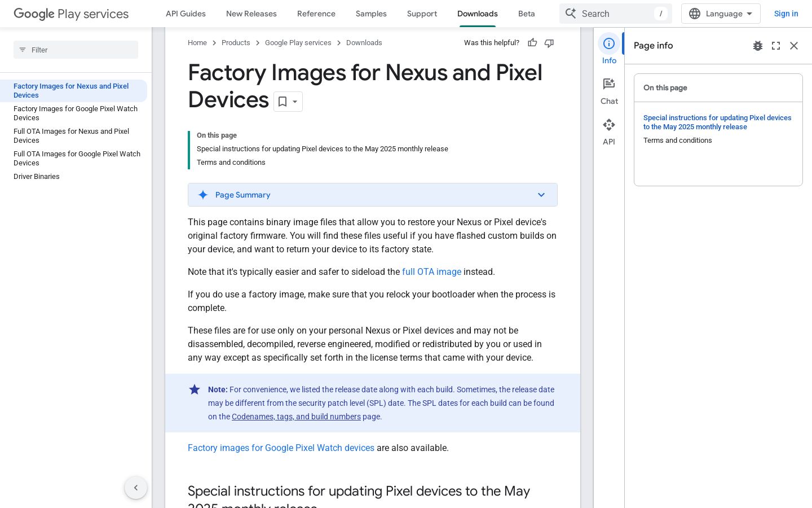Open Codenames, tags, and build numbers link
Image resolution: width=812 pixels, height=508 pixels.
point(296,417)
